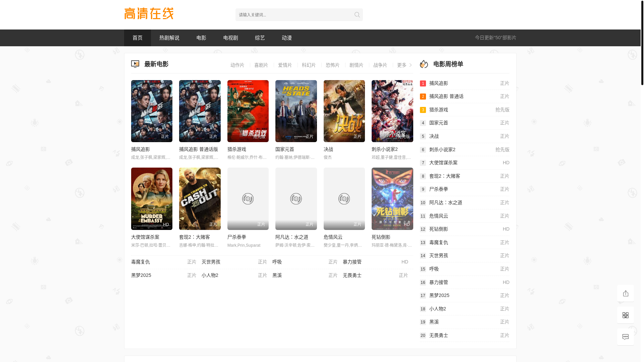
Task: Open the 捕风追影 movie poster
Action: (152, 111)
